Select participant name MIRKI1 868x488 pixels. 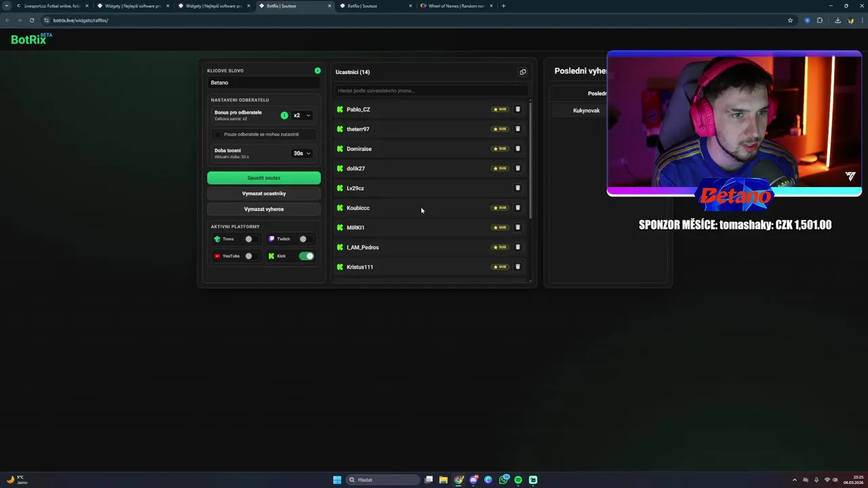[355, 227]
